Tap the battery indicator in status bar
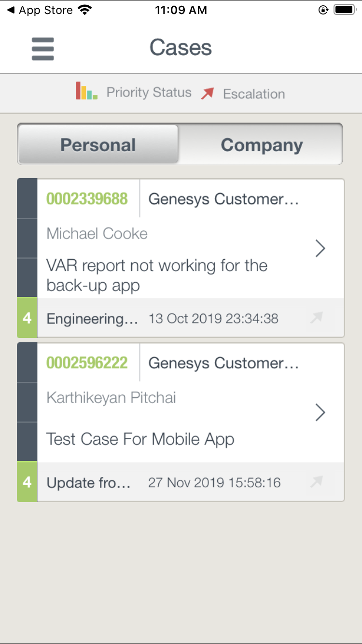The height and width of the screenshot is (644, 362). (345, 10)
